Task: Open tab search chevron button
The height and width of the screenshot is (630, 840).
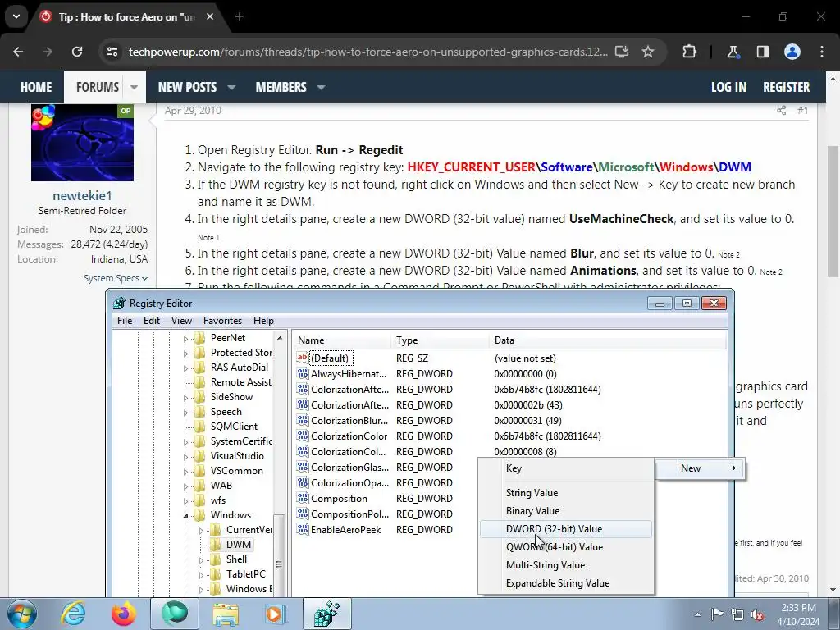Action: point(16,16)
